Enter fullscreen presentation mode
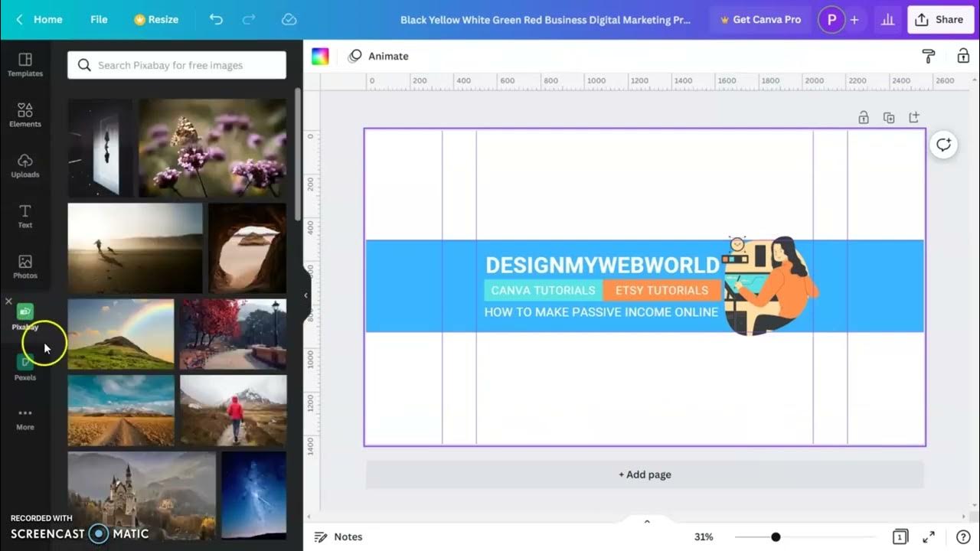 pyautogui.click(x=929, y=537)
